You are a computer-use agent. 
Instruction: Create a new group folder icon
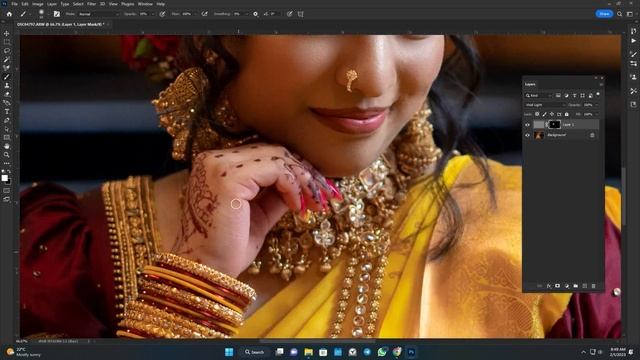[576, 286]
